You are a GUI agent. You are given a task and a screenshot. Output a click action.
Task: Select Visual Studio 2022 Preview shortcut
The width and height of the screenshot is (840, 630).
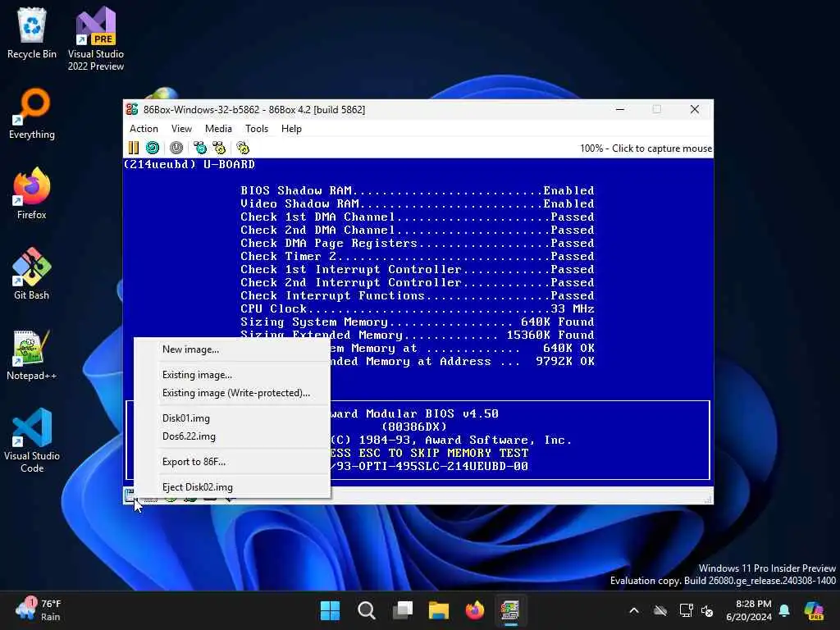click(x=96, y=39)
